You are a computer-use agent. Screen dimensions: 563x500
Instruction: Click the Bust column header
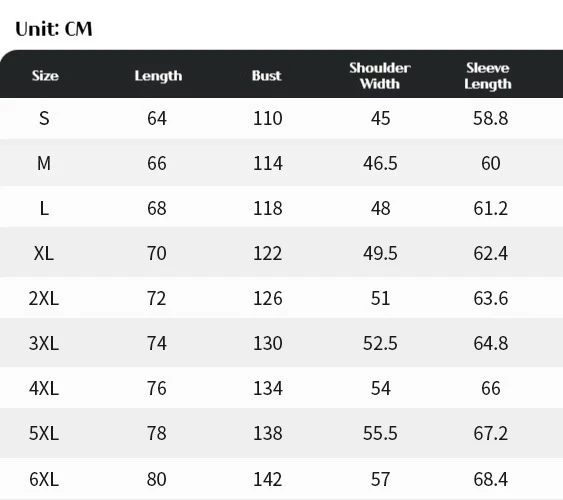click(266, 76)
